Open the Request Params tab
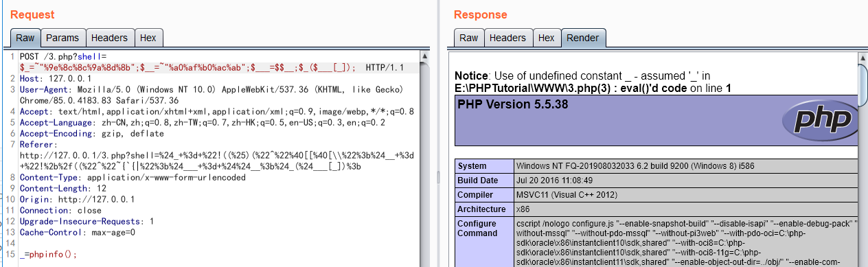The height and width of the screenshot is (267, 868). [62, 38]
